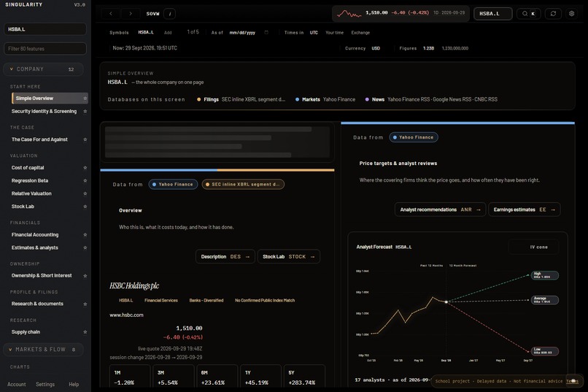Visit the www.hsbc.com link
Screen dimensions: 588x392
[x=126, y=315]
